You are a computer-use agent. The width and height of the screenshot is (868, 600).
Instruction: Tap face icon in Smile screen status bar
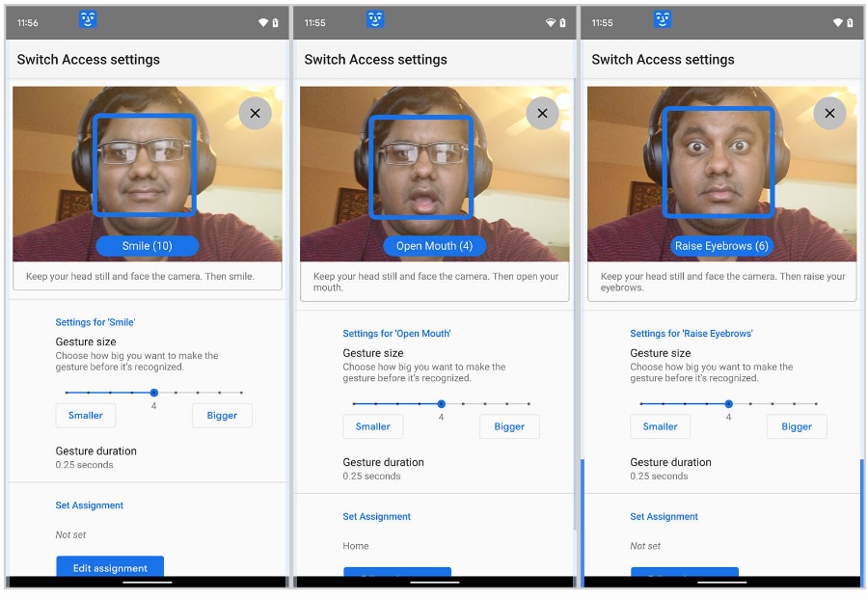point(88,20)
